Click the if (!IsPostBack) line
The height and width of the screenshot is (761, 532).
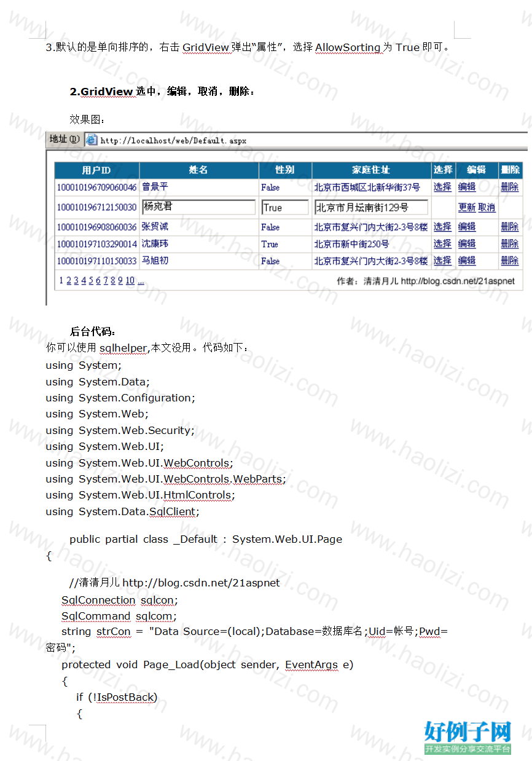tap(117, 697)
